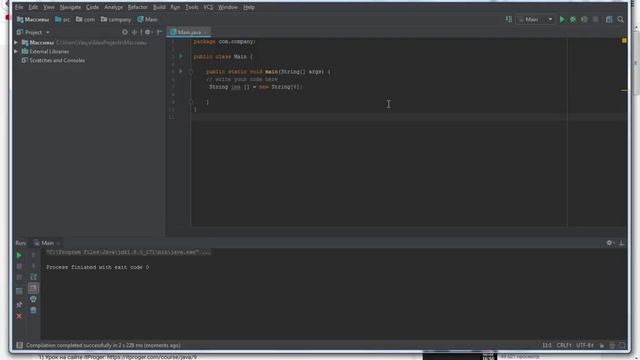Screen dimensions: 640x360
Task: Toggle read-only lock in status bar
Action: (602, 345)
